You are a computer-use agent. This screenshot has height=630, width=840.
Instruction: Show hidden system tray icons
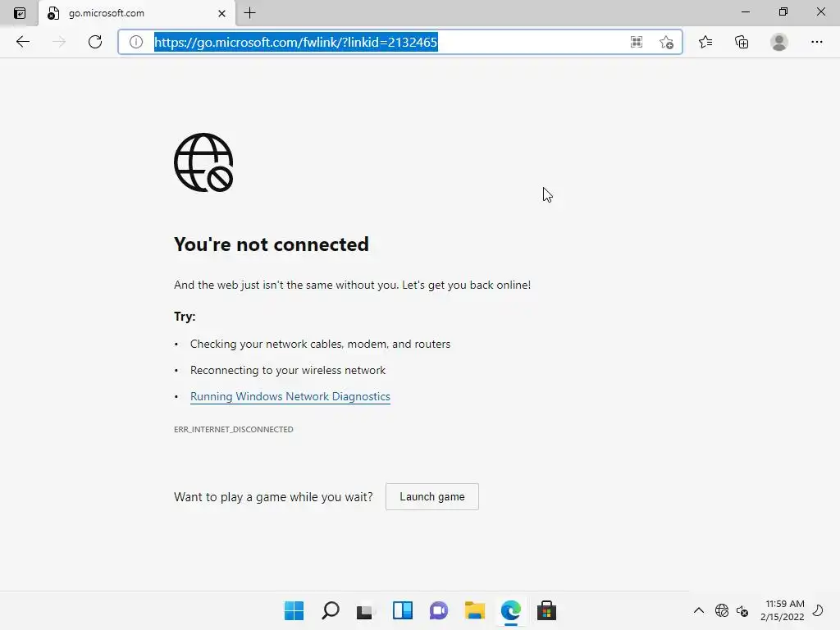pyautogui.click(x=699, y=610)
